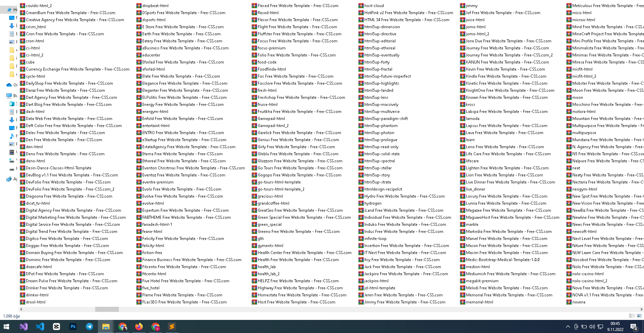644x333 pixels.
Task: Select the "Gamepad-html_2" file
Action: (x=270, y=126)
